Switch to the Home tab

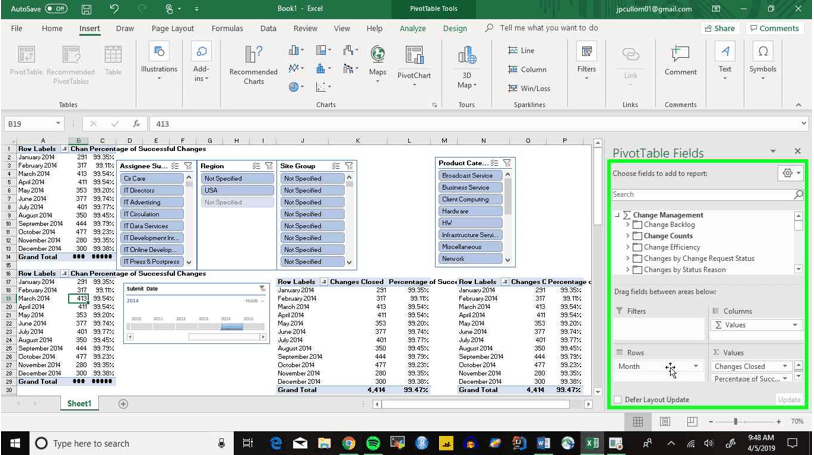coord(52,29)
